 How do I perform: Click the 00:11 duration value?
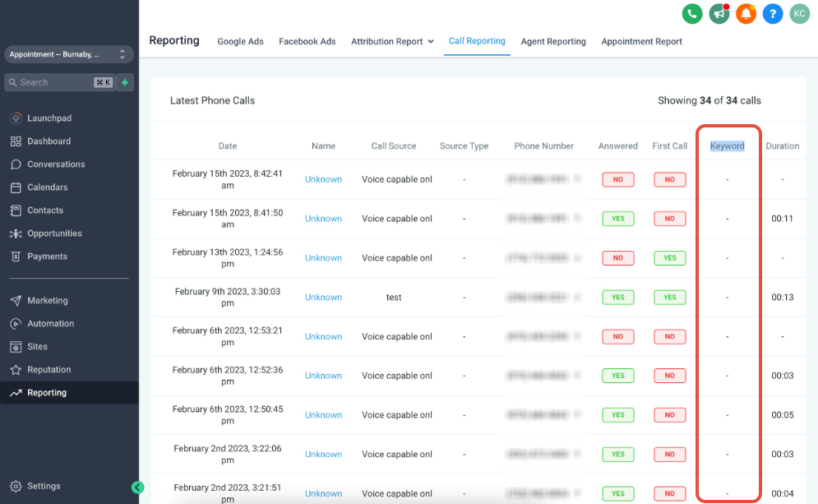[782, 219]
